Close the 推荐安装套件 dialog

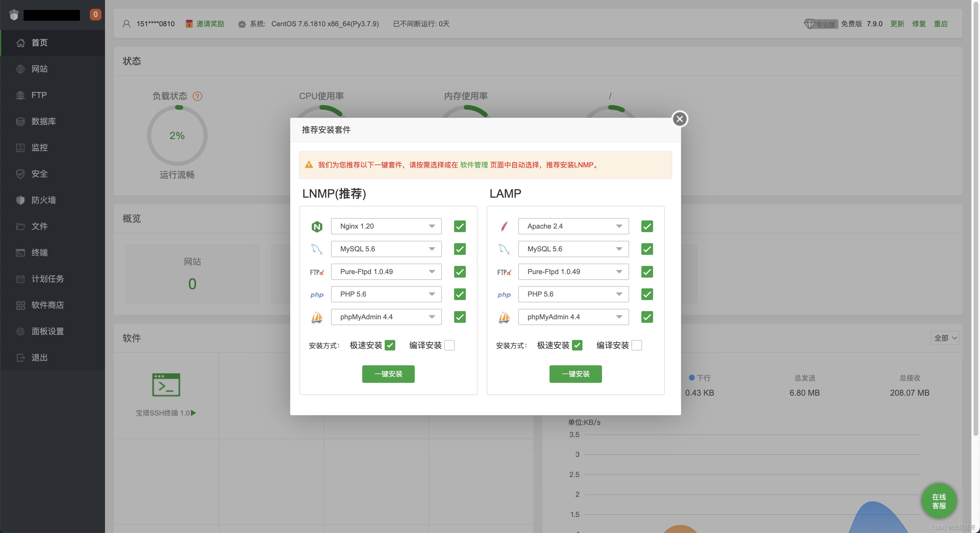680,119
